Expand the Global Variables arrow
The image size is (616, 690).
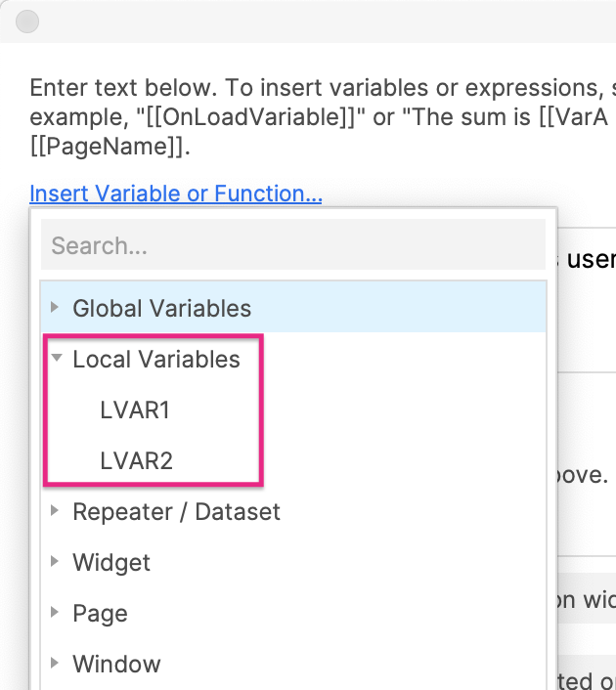click(x=57, y=308)
